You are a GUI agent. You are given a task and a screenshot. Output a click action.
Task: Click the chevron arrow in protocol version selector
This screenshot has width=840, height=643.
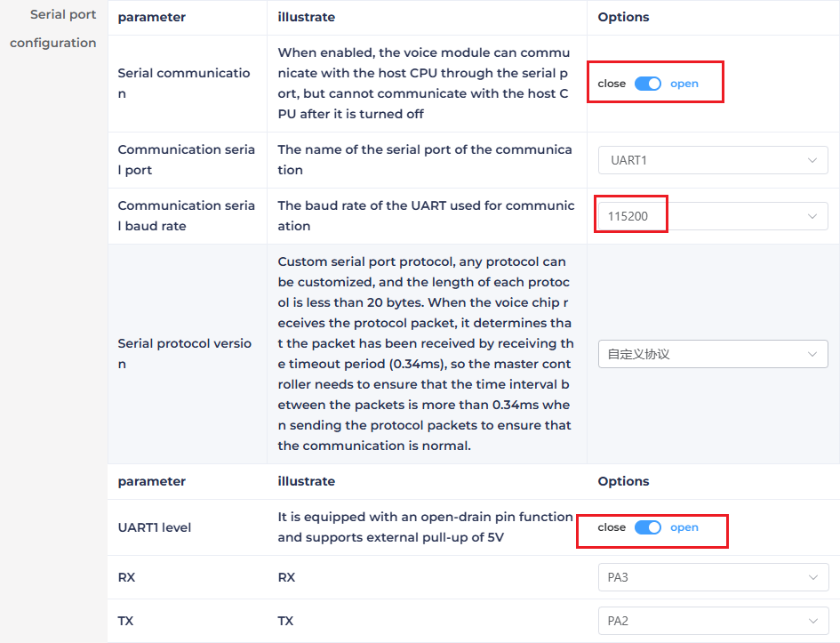click(x=812, y=354)
